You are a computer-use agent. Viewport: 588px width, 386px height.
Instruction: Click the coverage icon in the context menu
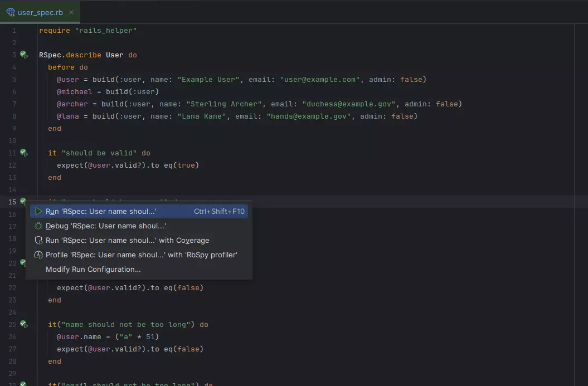point(38,240)
